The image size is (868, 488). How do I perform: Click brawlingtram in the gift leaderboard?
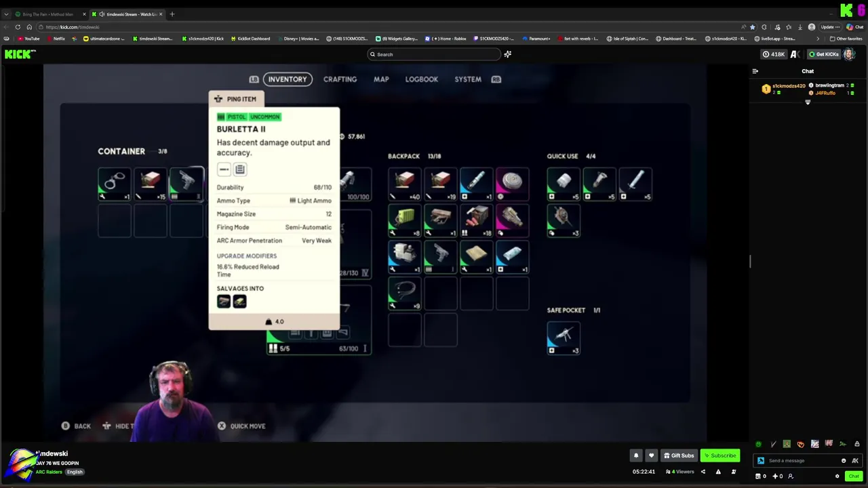829,85
